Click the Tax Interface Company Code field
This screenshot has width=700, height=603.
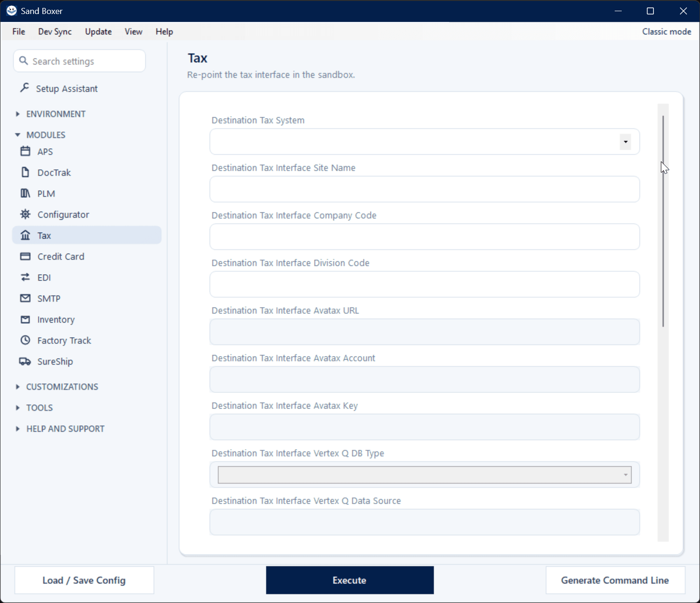[x=425, y=237]
